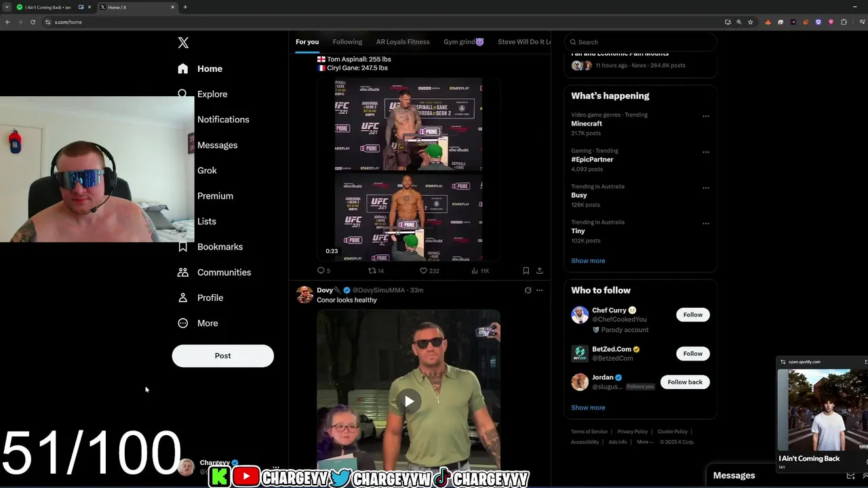
Task: Show more under Who to follow
Action: [x=588, y=408]
